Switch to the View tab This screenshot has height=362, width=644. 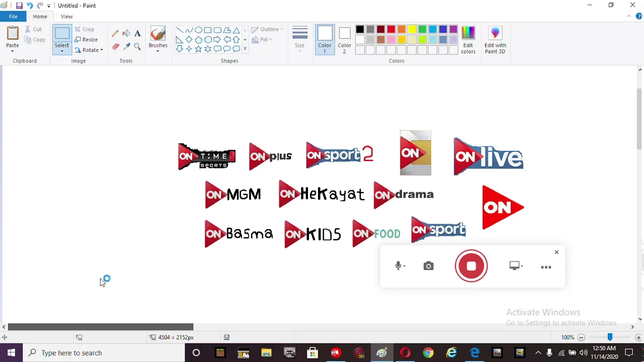coord(66,17)
